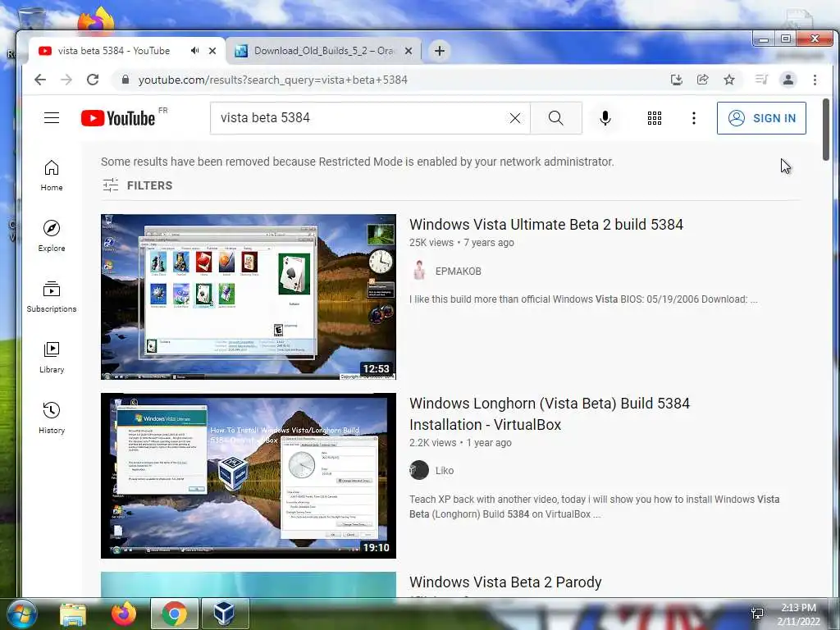Click the install app icon in omnibox
The width and height of the screenshot is (840, 630).
(x=677, y=80)
